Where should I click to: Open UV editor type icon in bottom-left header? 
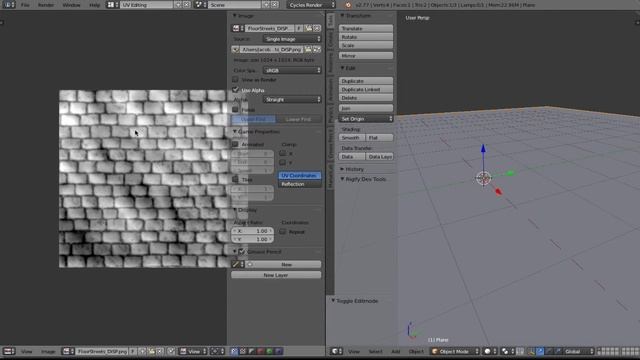(x=8, y=351)
